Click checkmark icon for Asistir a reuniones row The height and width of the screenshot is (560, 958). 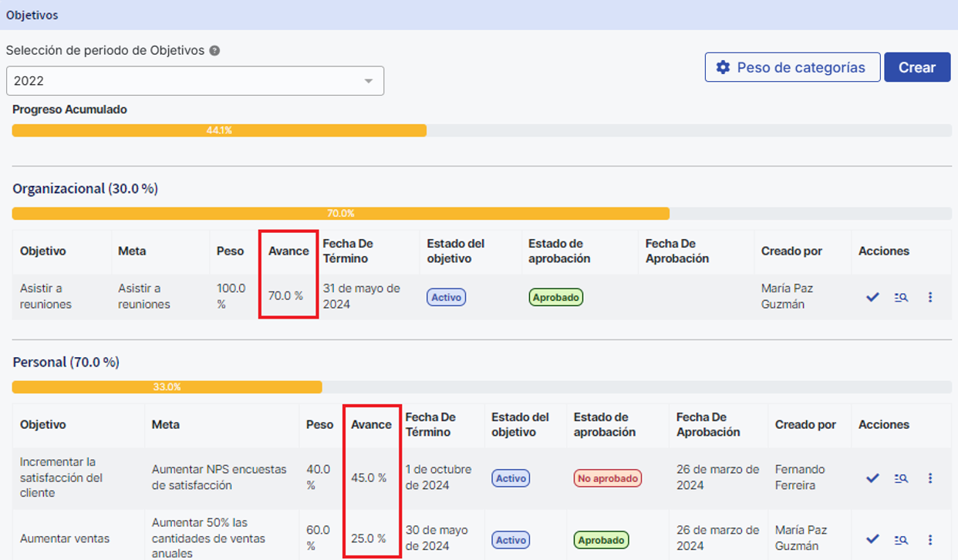(872, 297)
